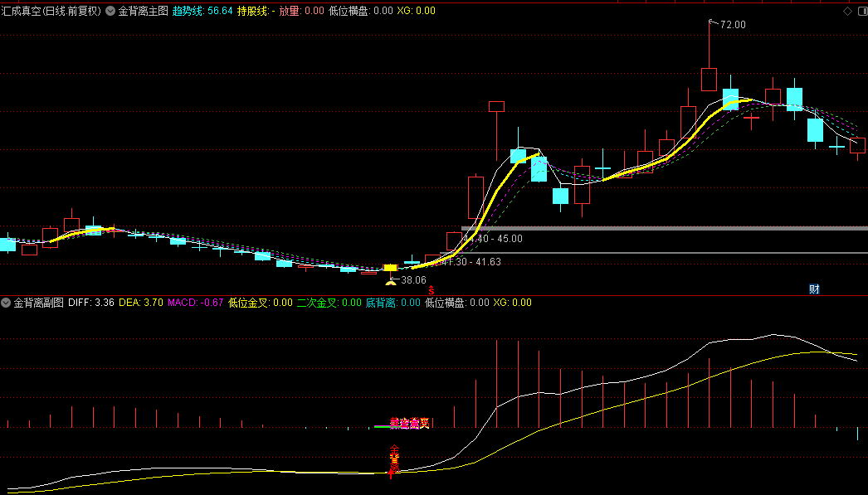Click the MACD: -0.67 value
The width and height of the screenshot is (868, 495).
[195, 303]
